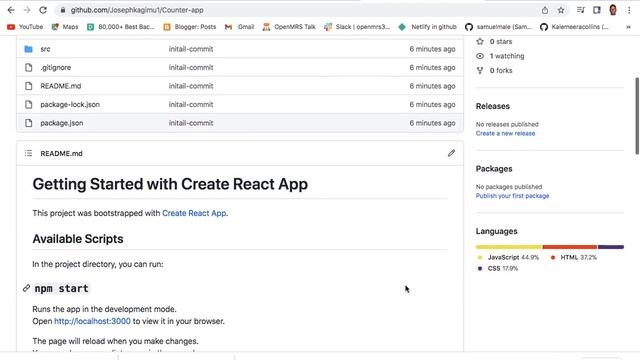This screenshot has width=640, height=360.
Task: Open the Maps bookmark
Action: click(65, 27)
